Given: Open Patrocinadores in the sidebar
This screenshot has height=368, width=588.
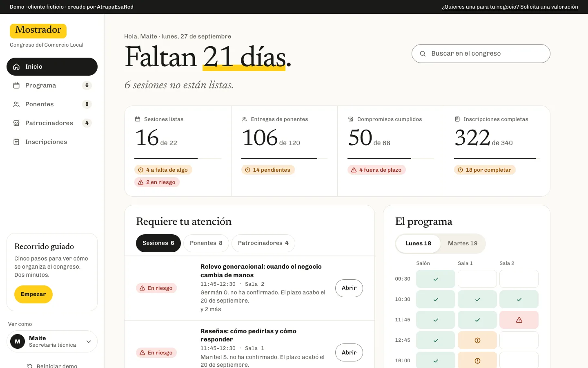Looking at the screenshot, I should 52,123.
